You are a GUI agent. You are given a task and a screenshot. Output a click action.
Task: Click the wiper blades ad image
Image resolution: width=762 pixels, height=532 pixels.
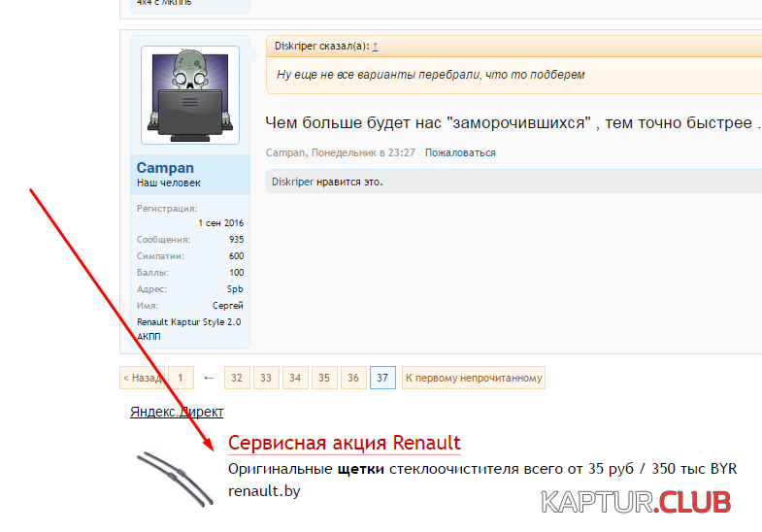tap(175, 479)
